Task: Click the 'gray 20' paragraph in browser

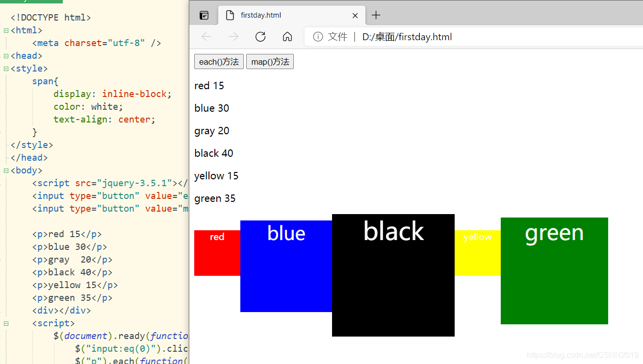Action: click(x=211, y=131)
